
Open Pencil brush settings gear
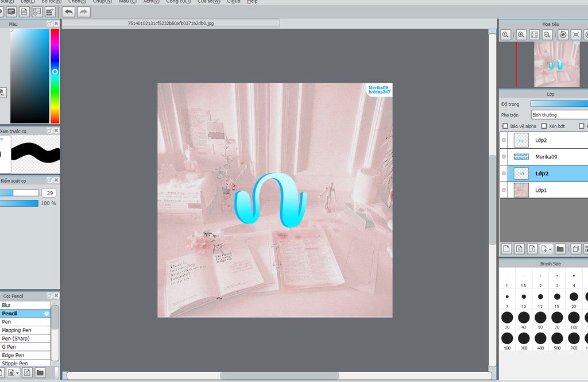pos(47,314)
